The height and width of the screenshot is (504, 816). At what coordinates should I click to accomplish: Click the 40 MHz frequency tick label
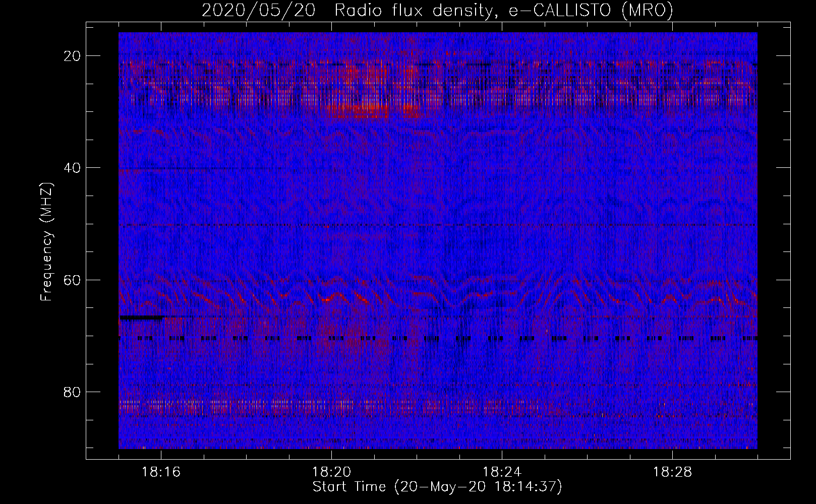click(73, 168)
